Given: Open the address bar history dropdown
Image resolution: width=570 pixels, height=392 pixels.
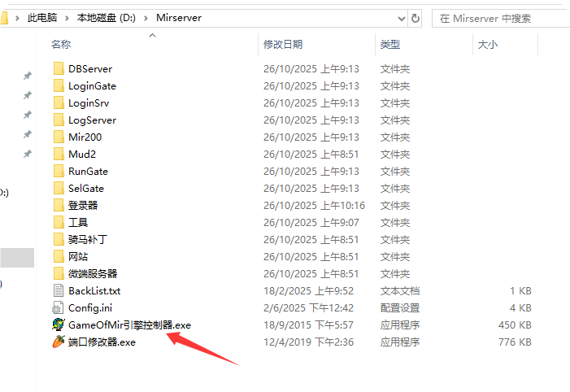Looking at the screenshot, I should click(x=400, y=17).
